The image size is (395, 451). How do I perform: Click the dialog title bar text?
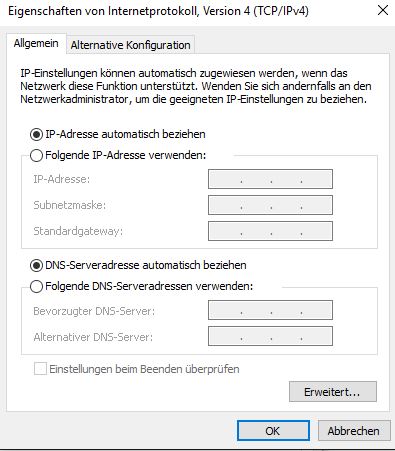pyautogui.click(x=158, y=11)
